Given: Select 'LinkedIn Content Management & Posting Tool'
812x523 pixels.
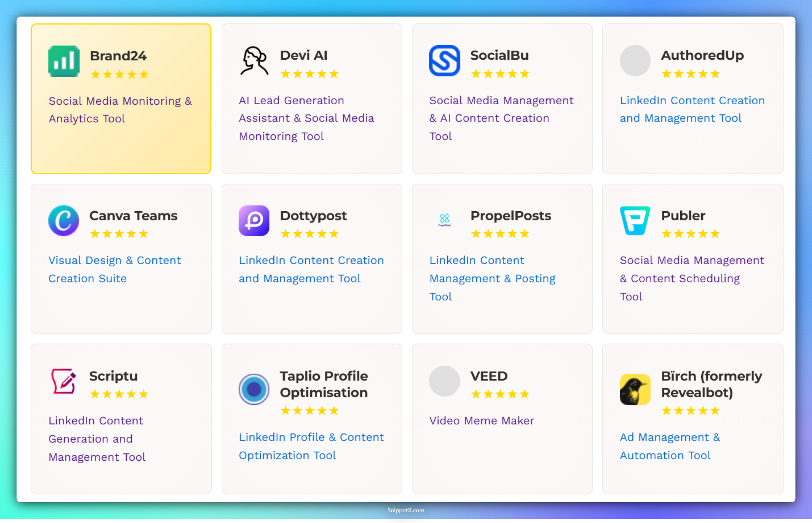Looking at the screenshot, I should [492, 278].
